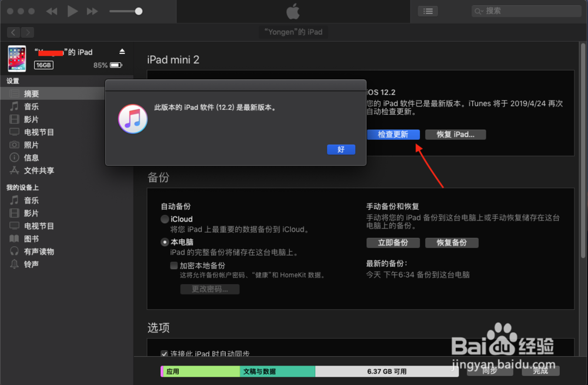Click the 恢复备份 button
The height and width of the screenshot is (385, 588).
pyautogui.click(x=452, y=243)
